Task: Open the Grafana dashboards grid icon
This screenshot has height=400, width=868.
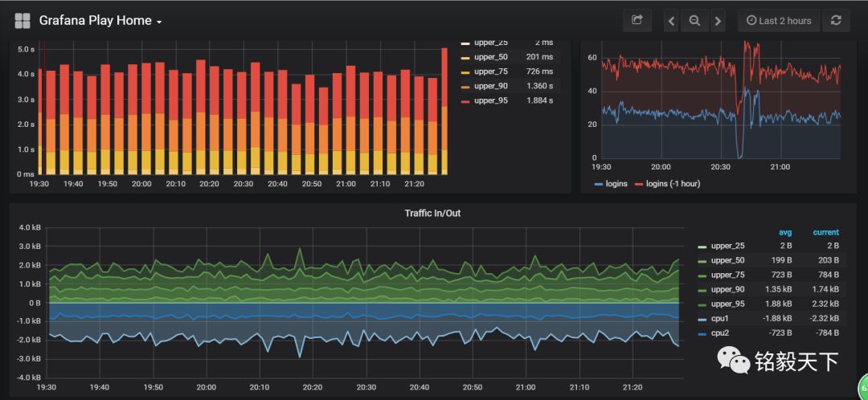Action: 23,21
